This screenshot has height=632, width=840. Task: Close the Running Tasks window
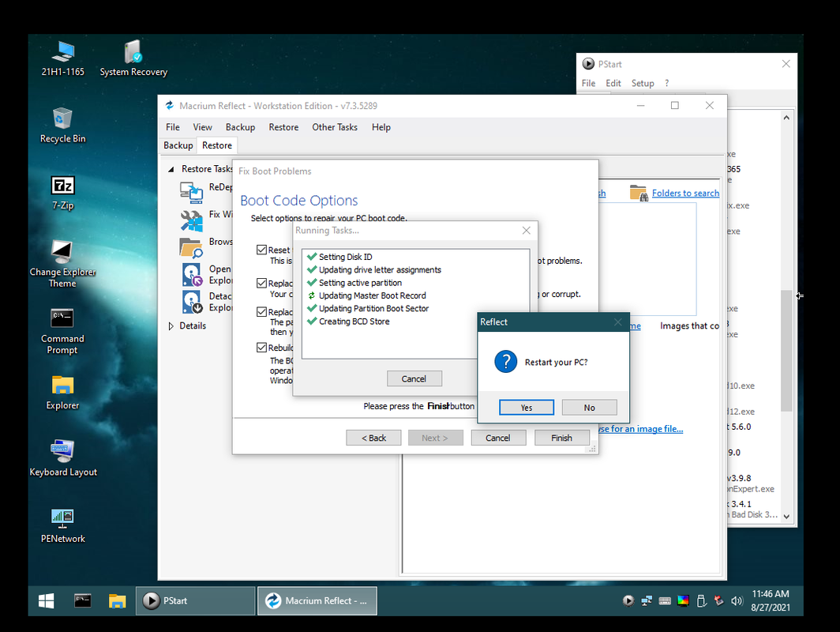(526, 230)
